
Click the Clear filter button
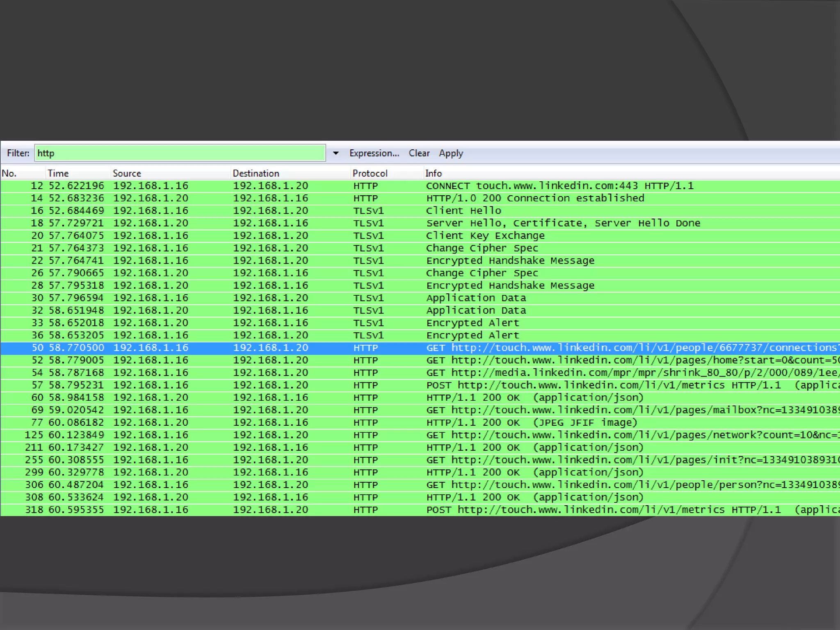coord(419,153)
